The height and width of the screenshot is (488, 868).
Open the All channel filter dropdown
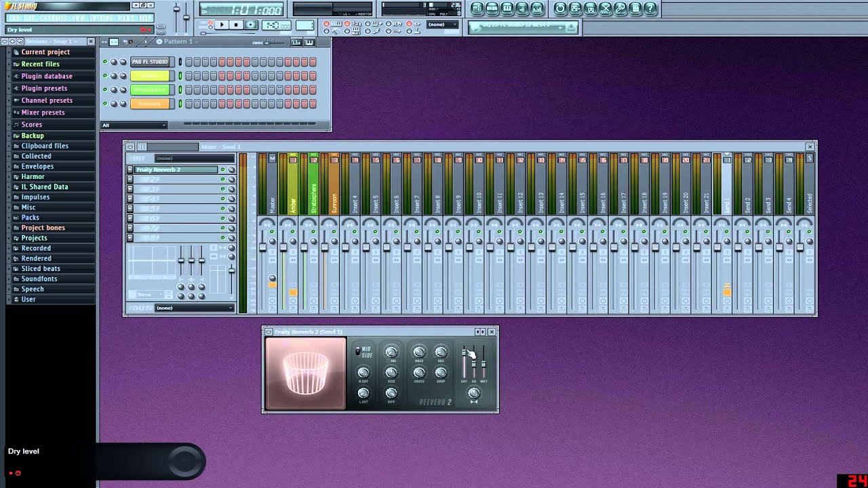point(134,125)
